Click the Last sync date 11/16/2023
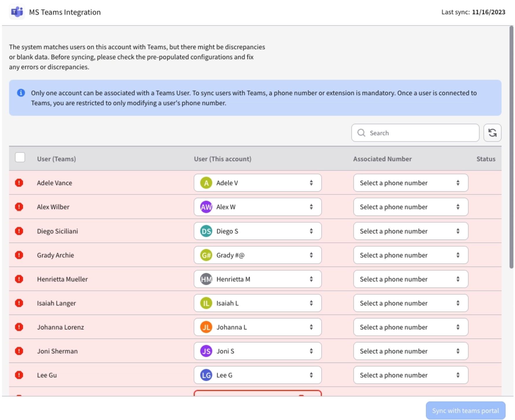 (x=489, y=12)
